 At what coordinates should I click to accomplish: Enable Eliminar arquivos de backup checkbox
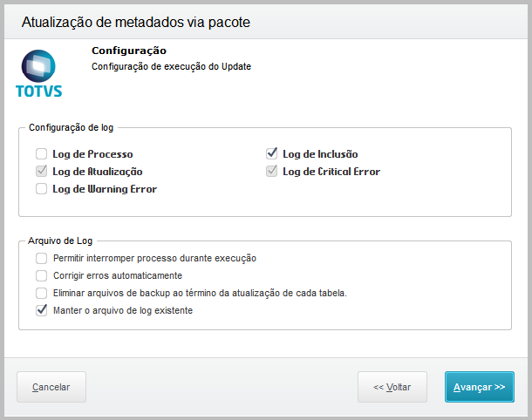click(41, 293)
